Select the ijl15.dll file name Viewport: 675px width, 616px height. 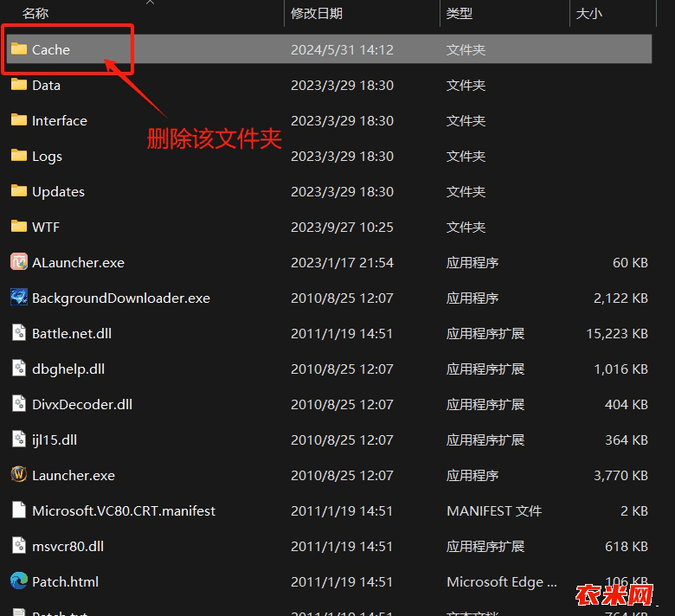pos(55,440)
